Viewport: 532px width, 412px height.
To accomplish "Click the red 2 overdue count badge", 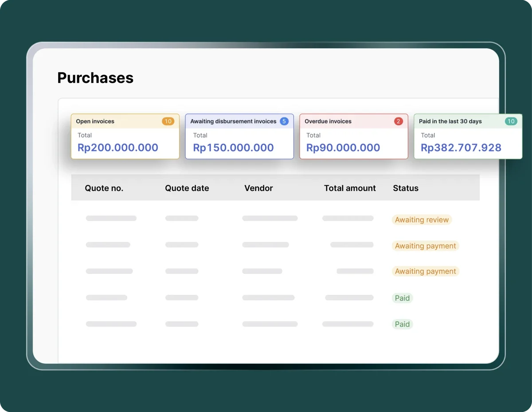I will point(399,121).
